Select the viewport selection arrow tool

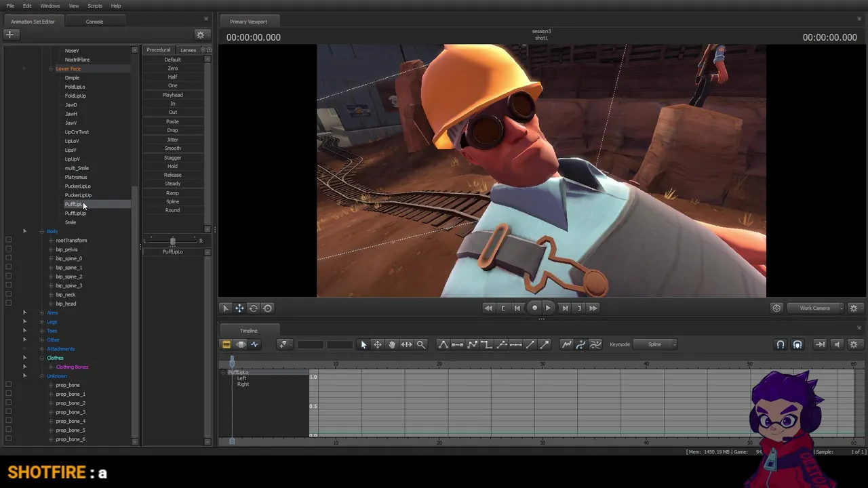tap(226, 308)
